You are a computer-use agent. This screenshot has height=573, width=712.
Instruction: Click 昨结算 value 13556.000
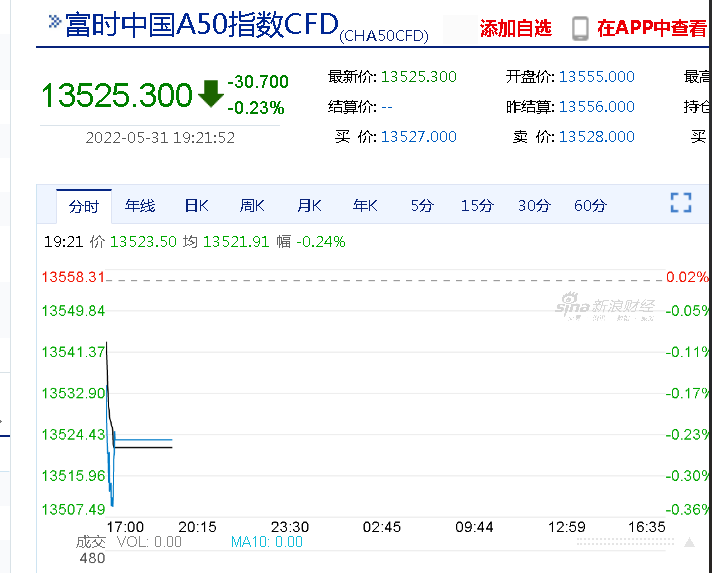(597, 107)
